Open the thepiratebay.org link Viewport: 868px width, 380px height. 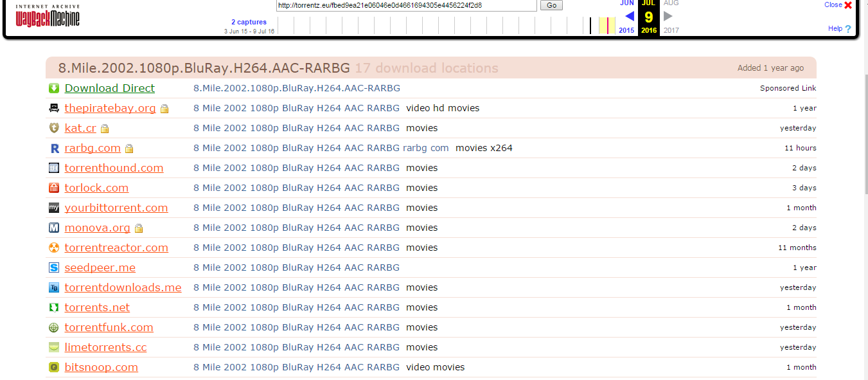(x=111, y=108)
